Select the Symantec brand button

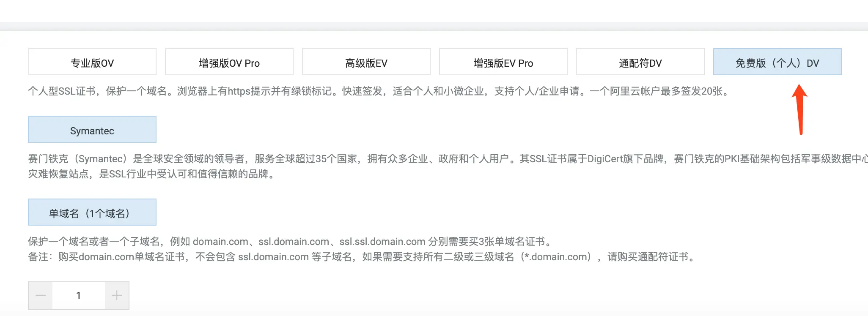tap(92, 130)
